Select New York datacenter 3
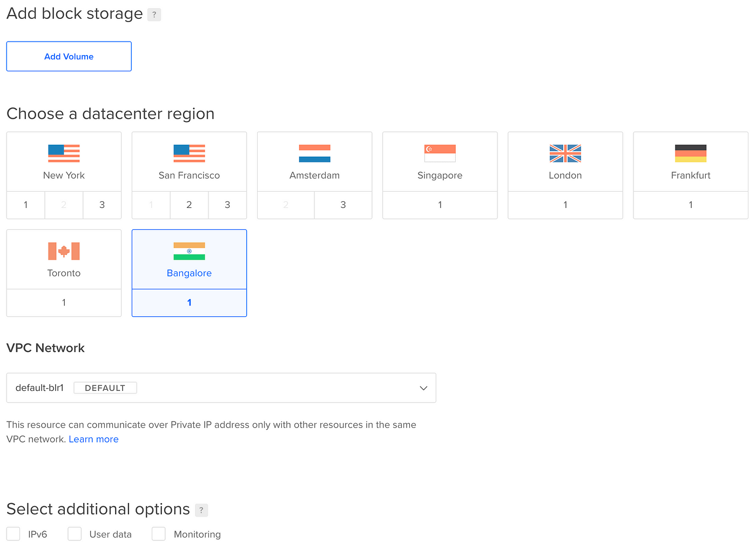 tap(102, 205)
